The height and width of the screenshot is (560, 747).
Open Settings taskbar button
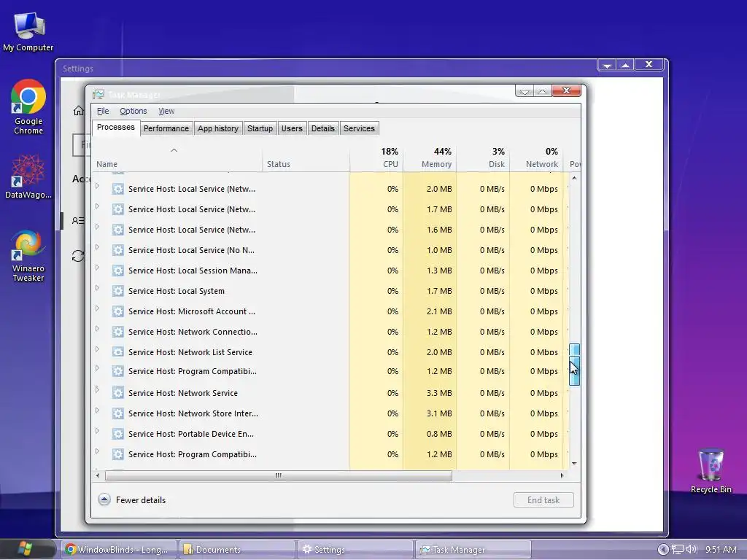(355, 550)
